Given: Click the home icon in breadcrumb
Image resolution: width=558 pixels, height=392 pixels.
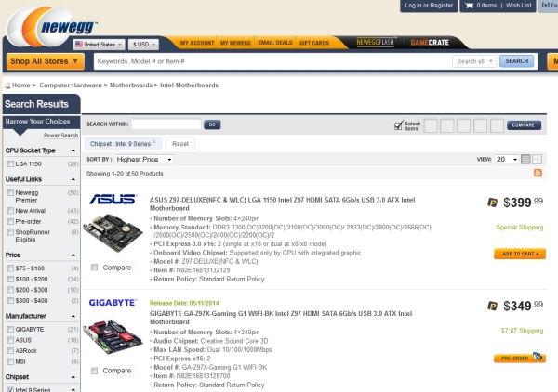Looking at the screenshot, I should 7,85.
